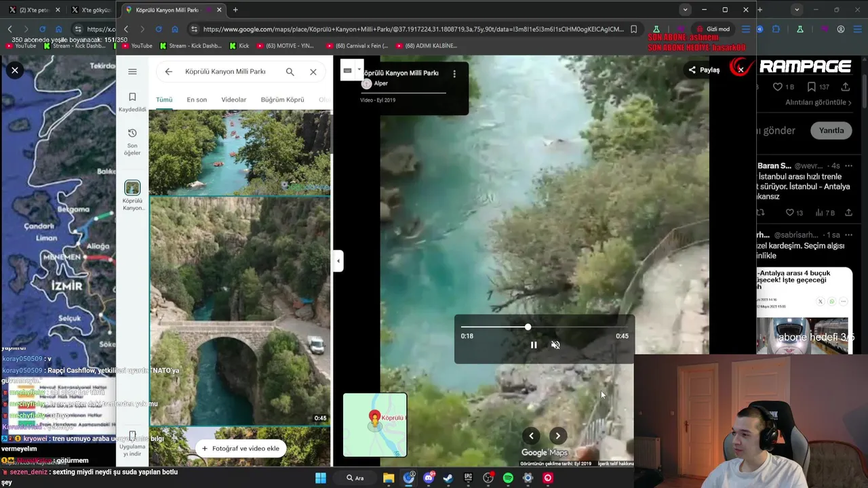Open the stone bridge video thumbnail
The width and height of the screenshot is (868, 488).
240,311
